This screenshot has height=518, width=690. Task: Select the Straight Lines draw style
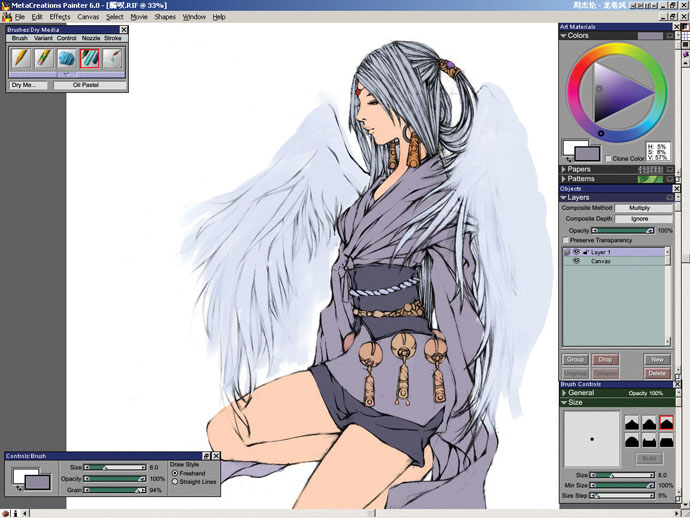tap(175, 482)
